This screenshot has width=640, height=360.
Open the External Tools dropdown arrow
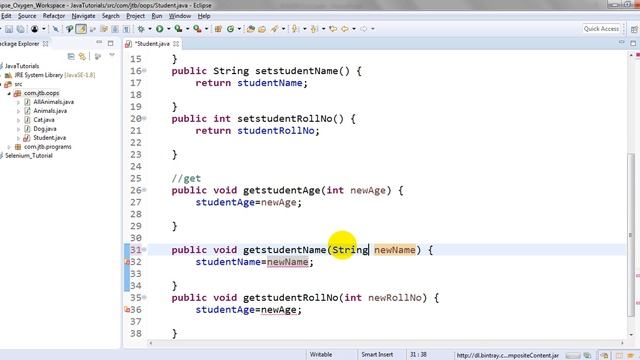[x=206, y=29]
